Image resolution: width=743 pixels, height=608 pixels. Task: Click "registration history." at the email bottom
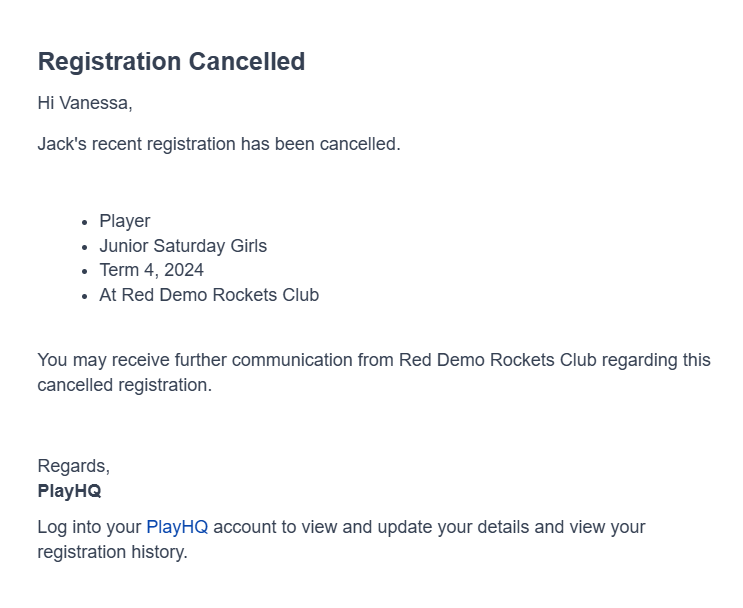point(112,551)
